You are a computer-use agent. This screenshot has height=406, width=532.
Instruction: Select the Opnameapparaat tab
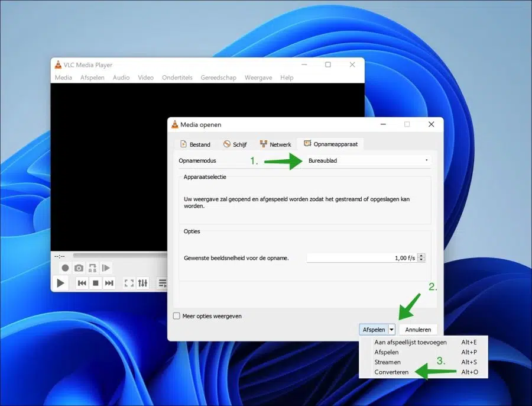pyautogui.click(x=331, y=144)
